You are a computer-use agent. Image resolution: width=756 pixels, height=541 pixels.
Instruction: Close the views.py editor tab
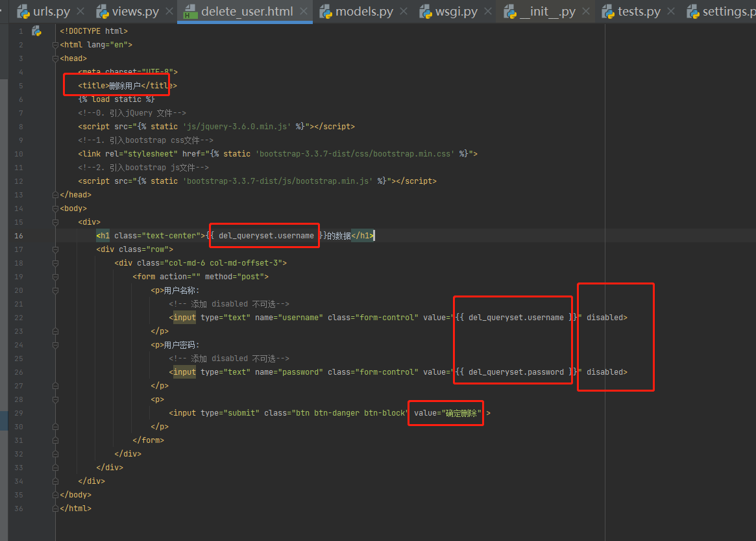pos(169,11)
